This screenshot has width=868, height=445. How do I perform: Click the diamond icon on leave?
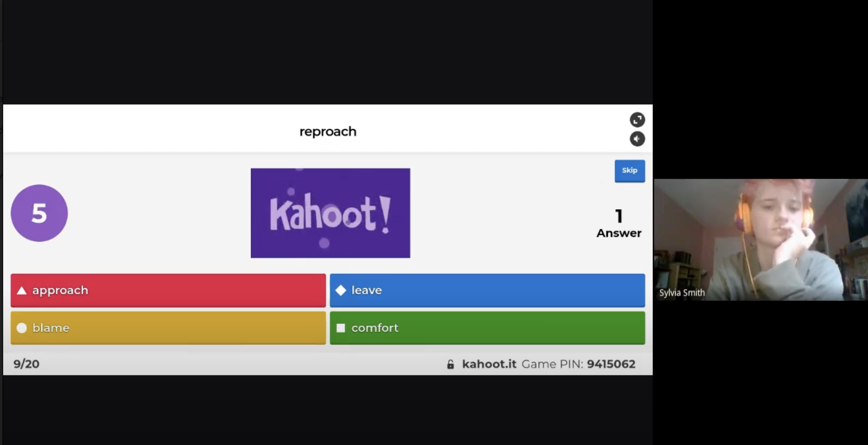tap(341, 290)
